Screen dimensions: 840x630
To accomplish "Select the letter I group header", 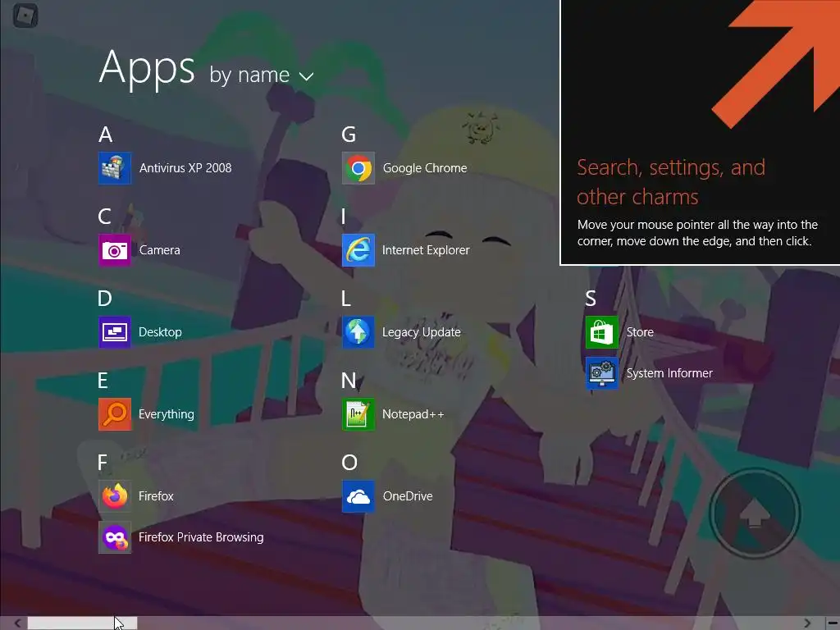I will click(x=344, y=217).
